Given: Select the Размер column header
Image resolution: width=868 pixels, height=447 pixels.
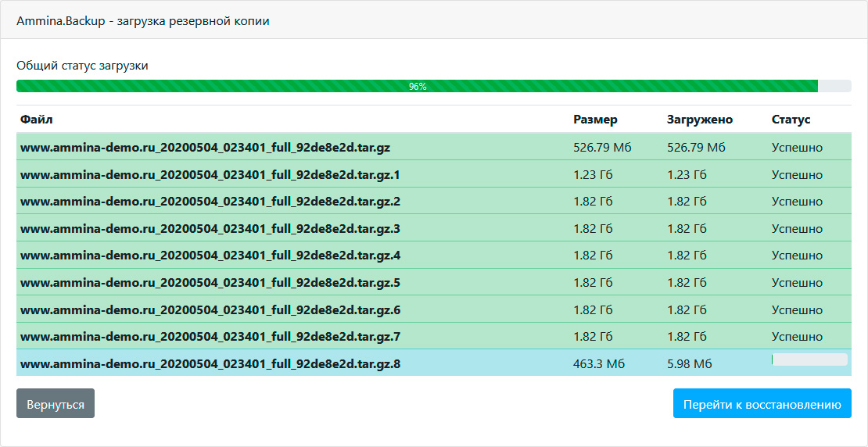Looking at the screenshot, I should [x=595, y=120].
